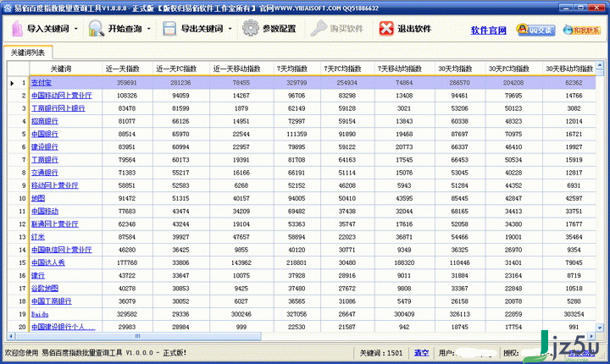610x364 pixels.
Task: Open the 支付宝 keyword link
Action: (42, 82)
